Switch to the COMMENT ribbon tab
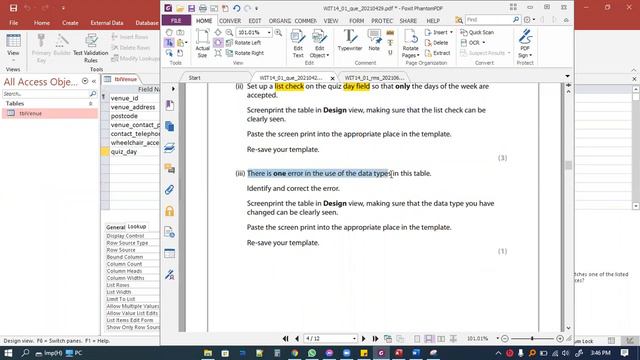The image size is (640, 360). coord(305,20)
